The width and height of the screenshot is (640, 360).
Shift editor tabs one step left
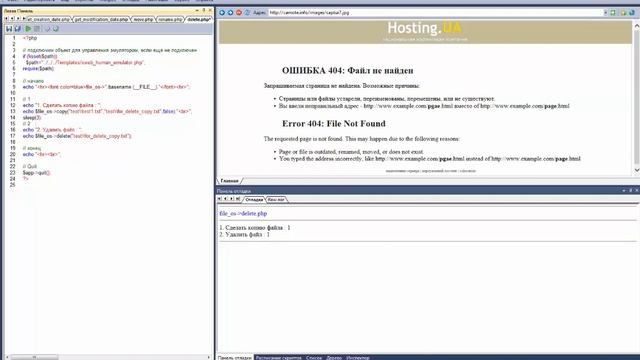point(12,19)
